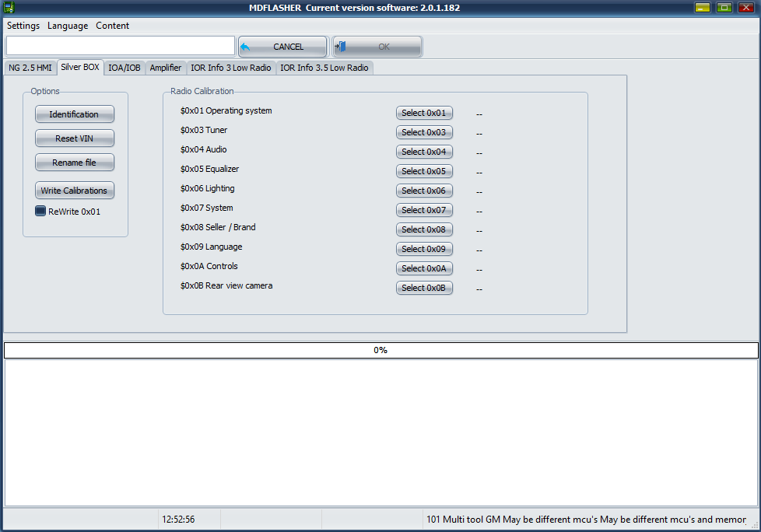Click the CANCEL button with back arrow
The image size is (761, 532).
[282, 47]
